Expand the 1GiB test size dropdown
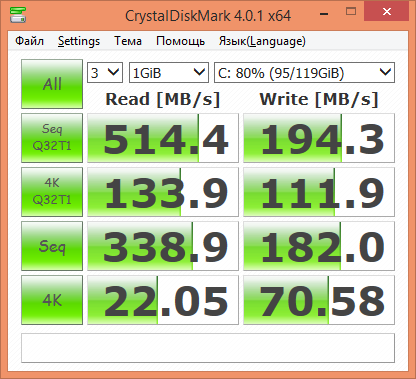416x379 pixels. pyautogui.click(x=169, y=72)
